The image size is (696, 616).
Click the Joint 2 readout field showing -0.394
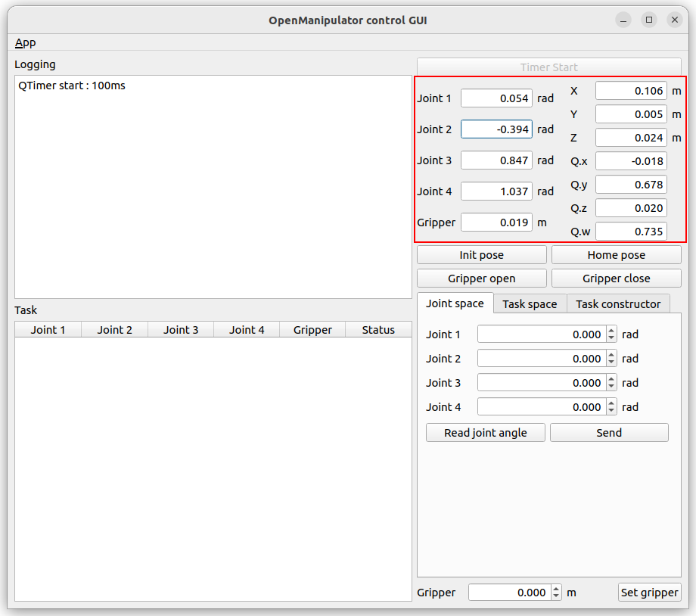(x=496, y=129)
